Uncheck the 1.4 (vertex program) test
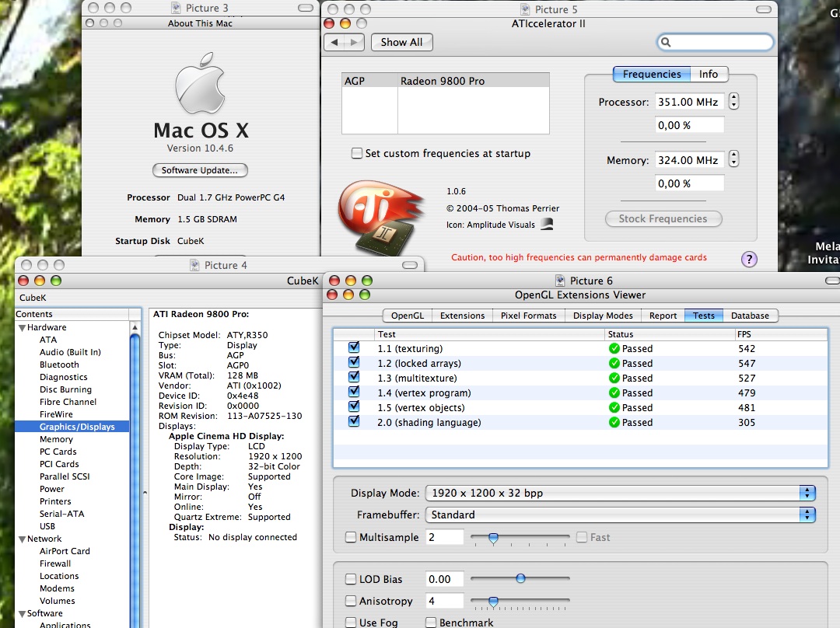Viewport: 840px width, 628px height. [354, 392]
